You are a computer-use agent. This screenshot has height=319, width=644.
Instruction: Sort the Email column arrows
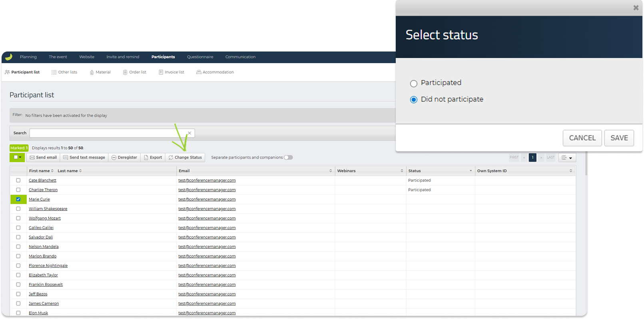pos(331,171)
